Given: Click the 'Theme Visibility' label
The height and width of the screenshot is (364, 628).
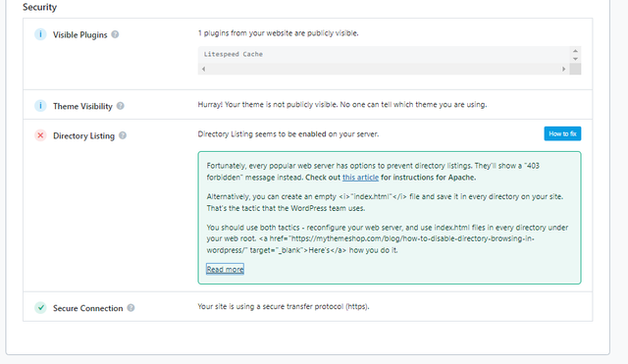Looking at the screenshot, I should (82, 106).
